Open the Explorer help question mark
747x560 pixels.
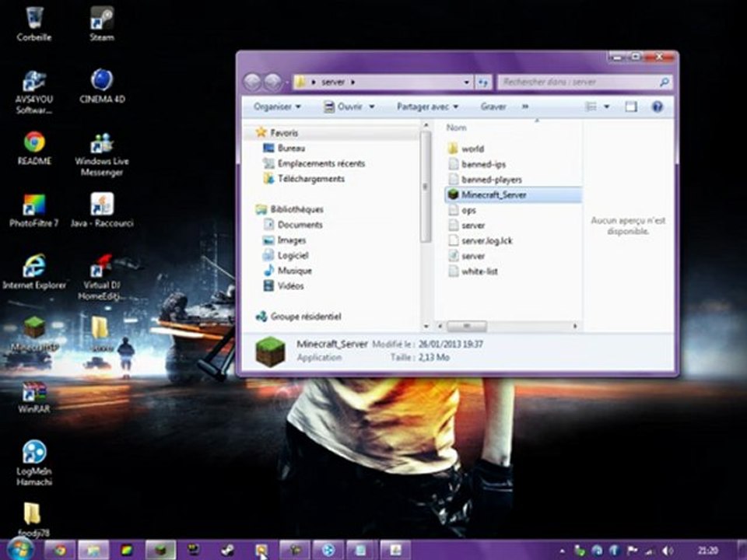[658, 107]
